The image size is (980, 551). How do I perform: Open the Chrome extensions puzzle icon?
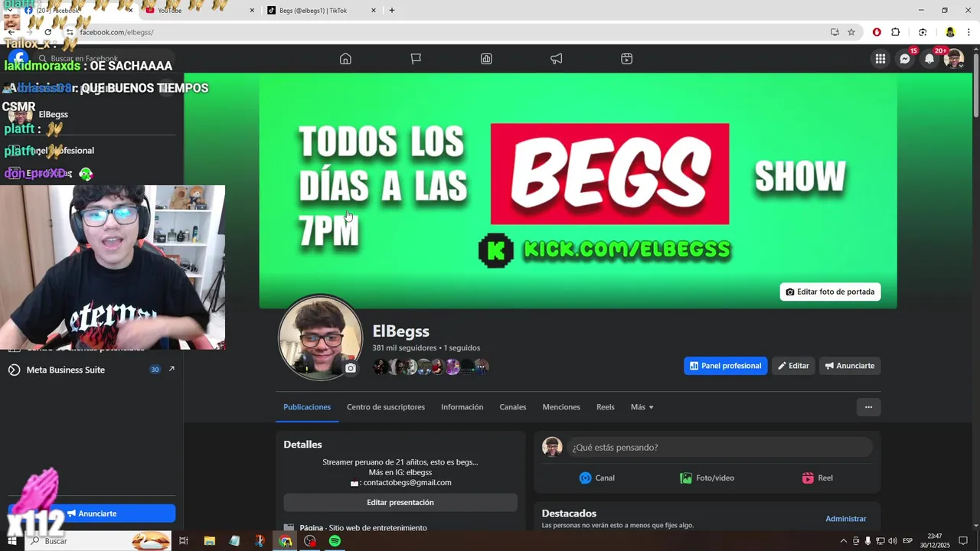[x=896, y=32]
